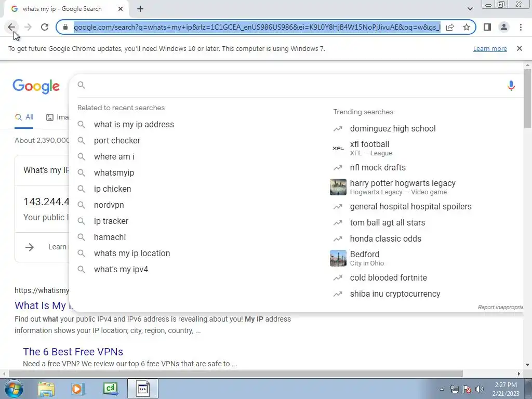Click the vertical scrollbar down arrow
Image resolution: width=532 pixels, height=399 pixels.
point(527,365)
